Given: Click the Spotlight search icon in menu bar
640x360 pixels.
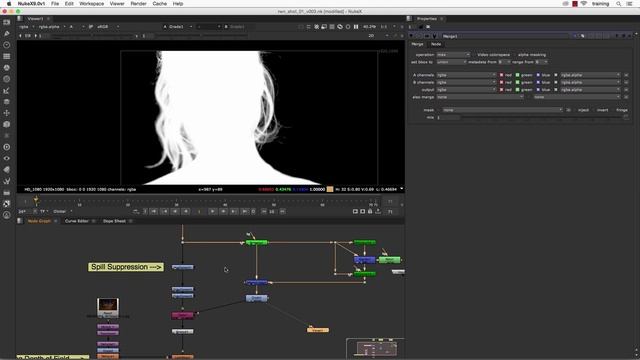Looking at the screenshot, I should [x=619, y=4].
